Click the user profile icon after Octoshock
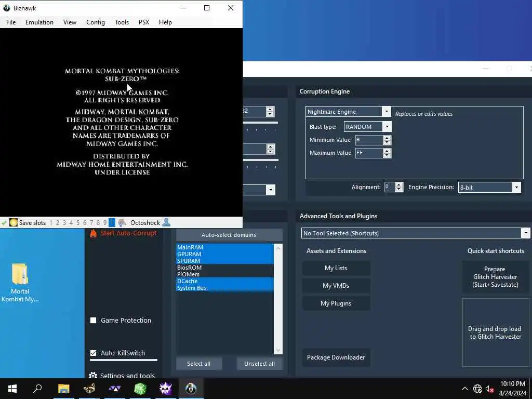 pyautogui.click(x=166, y=222)
